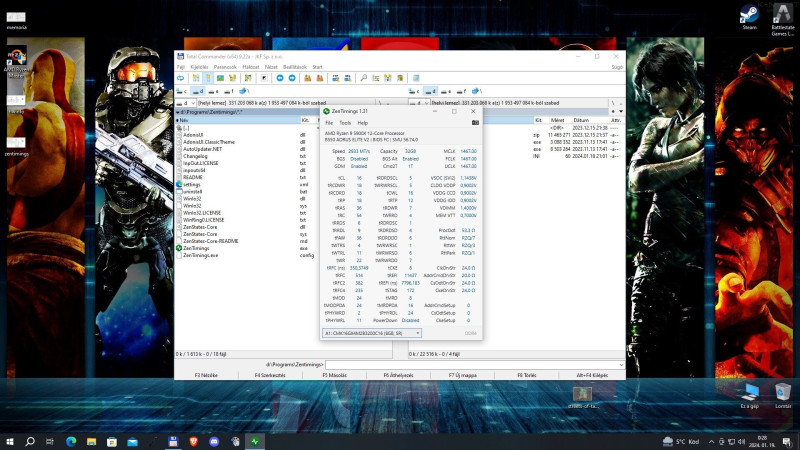
Task: Click Alt+F4 Kilépés button
Action: (x=592, y=375)
